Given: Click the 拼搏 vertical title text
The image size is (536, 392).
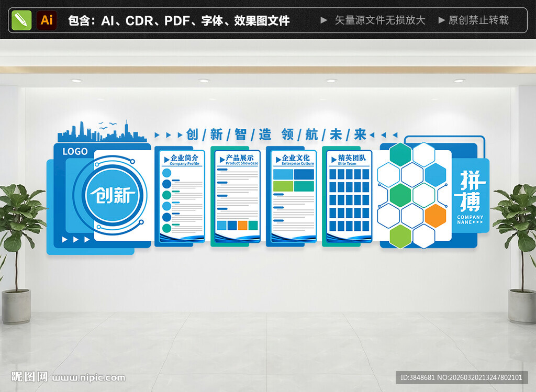Looking at the screenshot, I should (471, 191).
